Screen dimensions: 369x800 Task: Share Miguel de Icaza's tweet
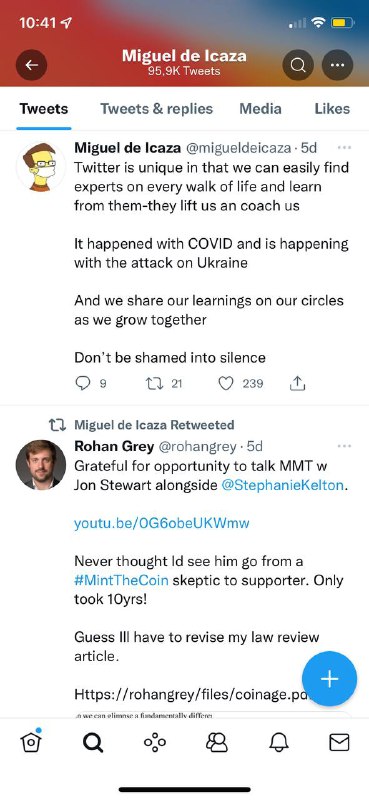(298, 383)
